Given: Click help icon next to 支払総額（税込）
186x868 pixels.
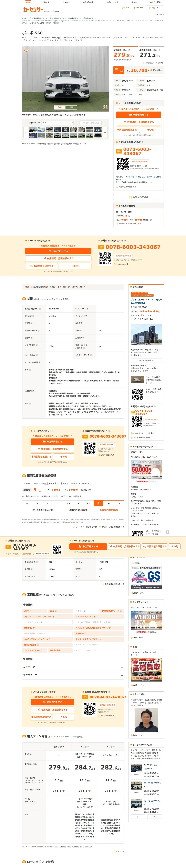Looking at the screenshot, I should point(129,50).
